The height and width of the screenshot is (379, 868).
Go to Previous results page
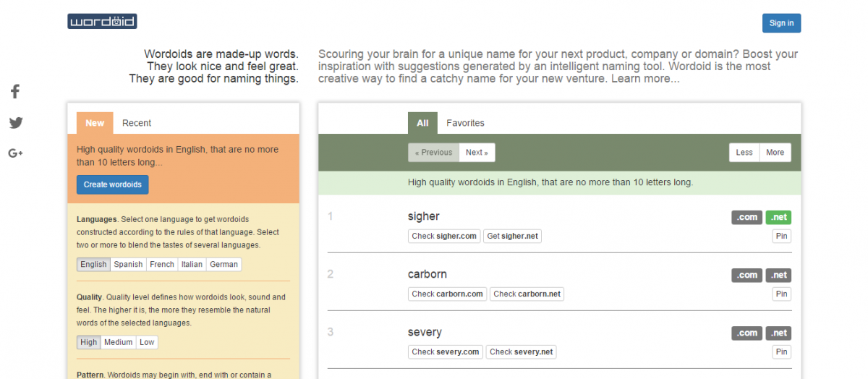click(x=433, y=153)
